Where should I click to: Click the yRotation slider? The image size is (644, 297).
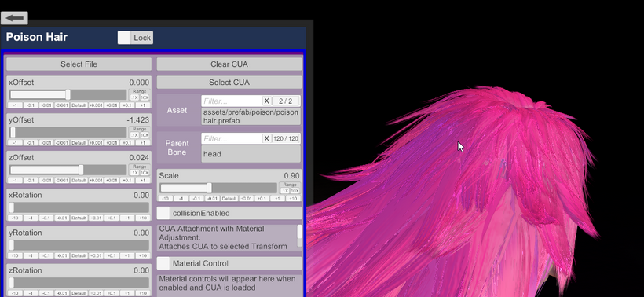point(79,245)
